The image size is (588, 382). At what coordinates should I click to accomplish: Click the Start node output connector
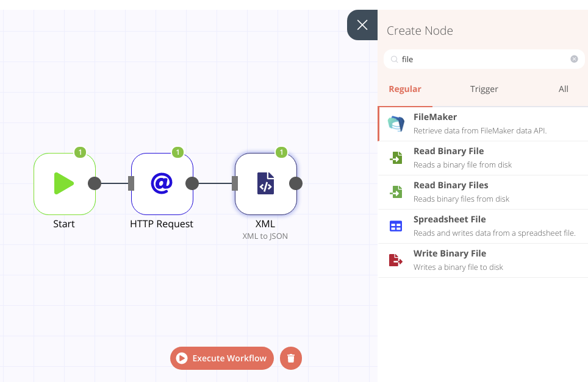95,183
